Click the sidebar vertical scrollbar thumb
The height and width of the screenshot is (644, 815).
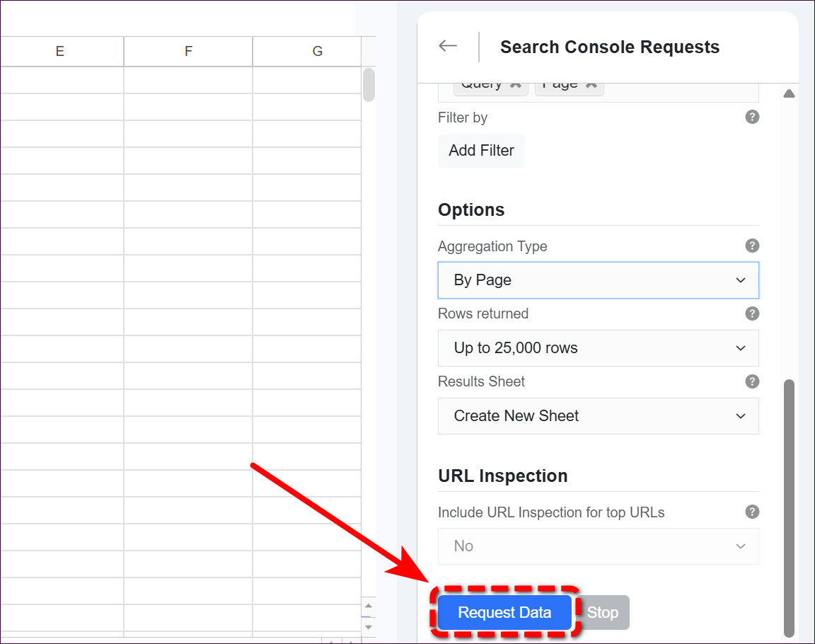(789, 508)
